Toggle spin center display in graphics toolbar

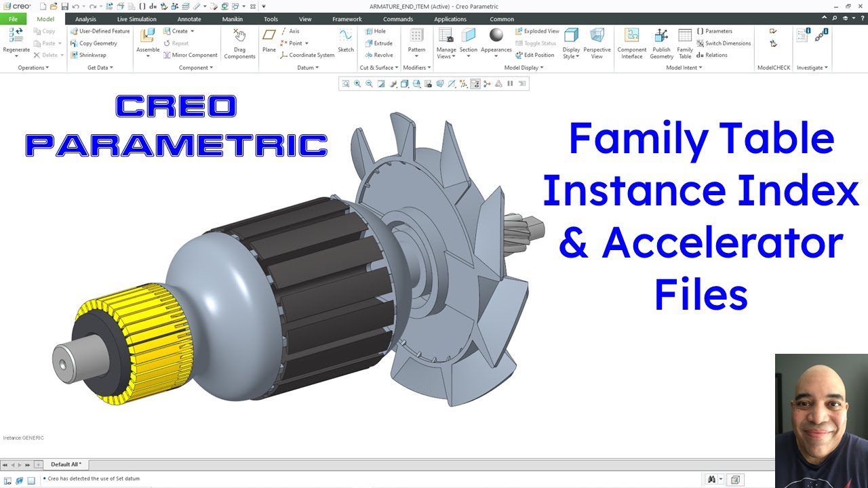pos(486,83)
